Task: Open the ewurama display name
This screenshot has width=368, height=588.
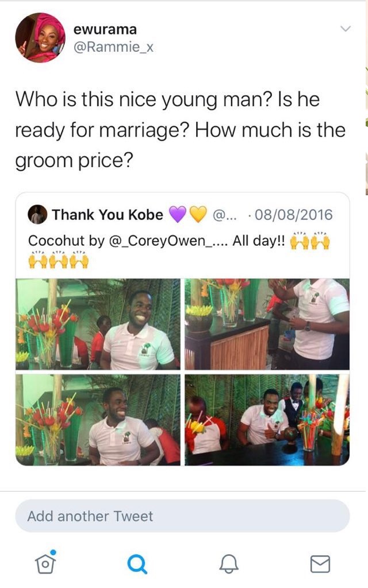Action: [x=105, y=29]
